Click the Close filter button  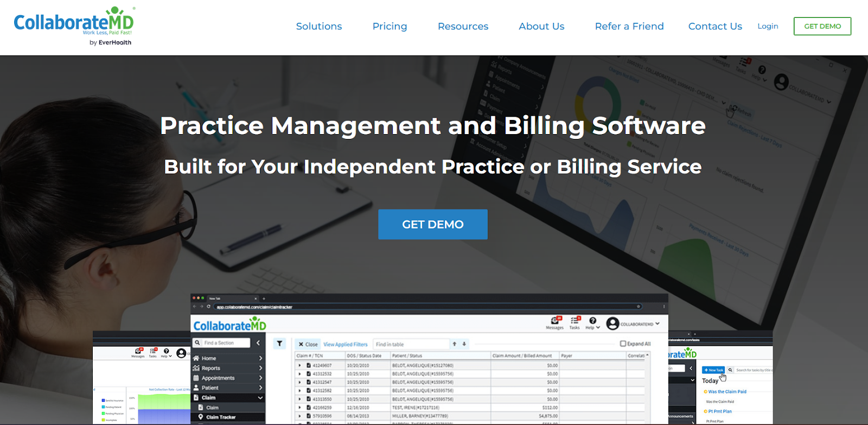[x=308, y=344]
